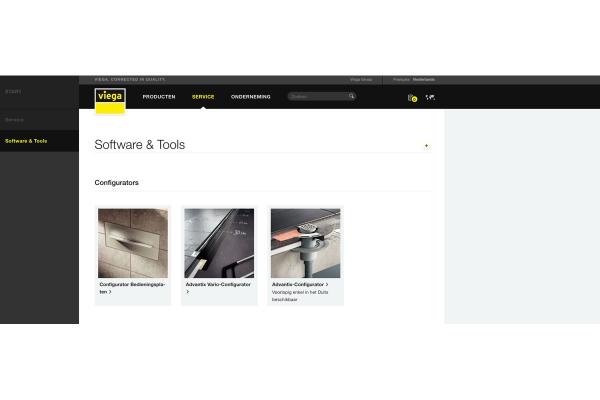Open the Configurator Bedieningsplaten link
This screenshot has height=400, width=600.
pyautogui.click(x=132, y=288)
